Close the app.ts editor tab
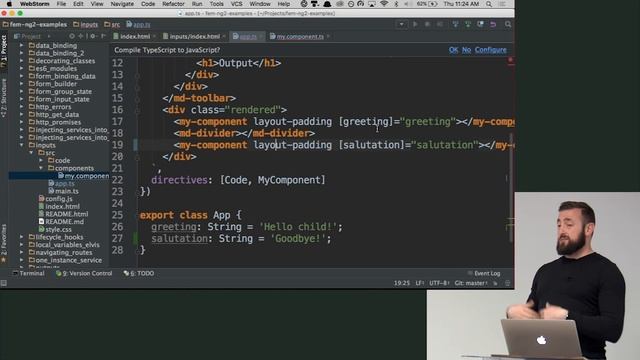Image resolution: width=640 pixels, height=360 pixels. pyautogui.click(x=261, y=37)
